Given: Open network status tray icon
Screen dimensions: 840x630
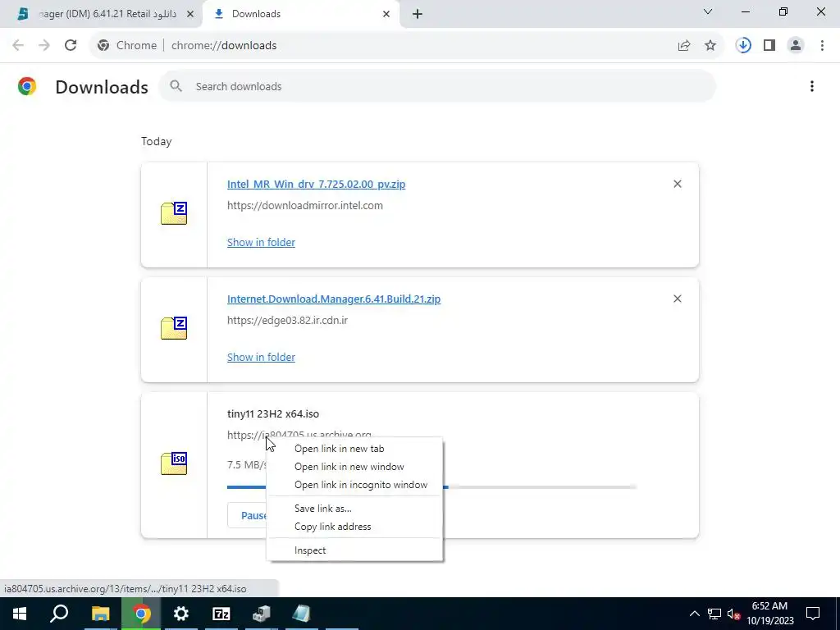Looking at the screenshot, I should [714, 614].
